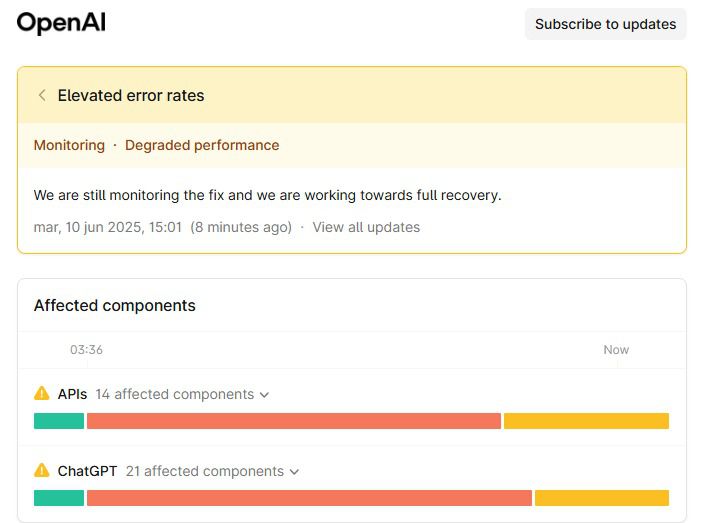Click the Degraded performance status label
This screenshot has height=523, width=701.
point(202,145)
